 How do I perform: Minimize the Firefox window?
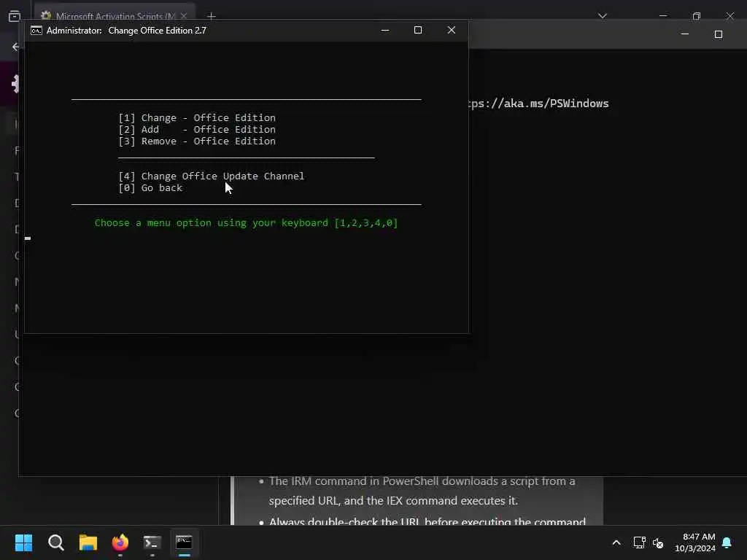[662, 16]
